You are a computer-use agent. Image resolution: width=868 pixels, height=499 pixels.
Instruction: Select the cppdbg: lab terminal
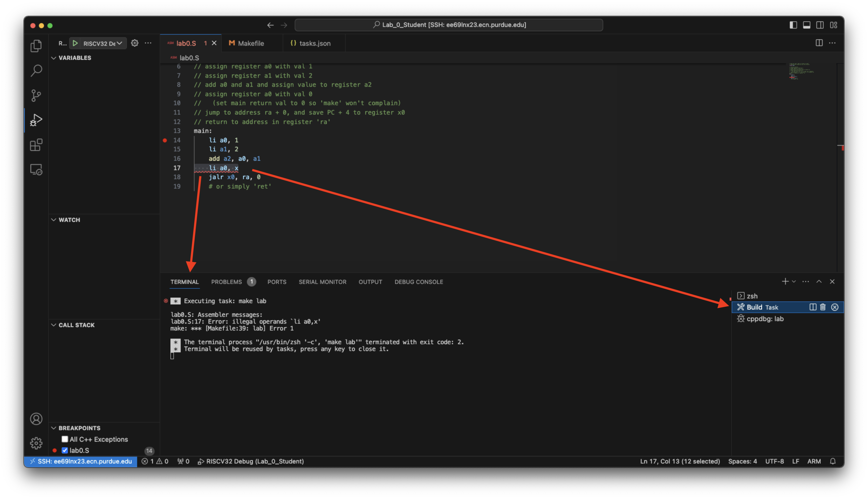coord(787,319)
